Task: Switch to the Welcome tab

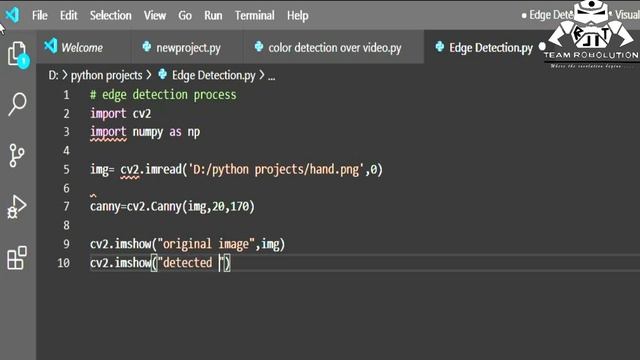Action: click(x=84, y=47)
